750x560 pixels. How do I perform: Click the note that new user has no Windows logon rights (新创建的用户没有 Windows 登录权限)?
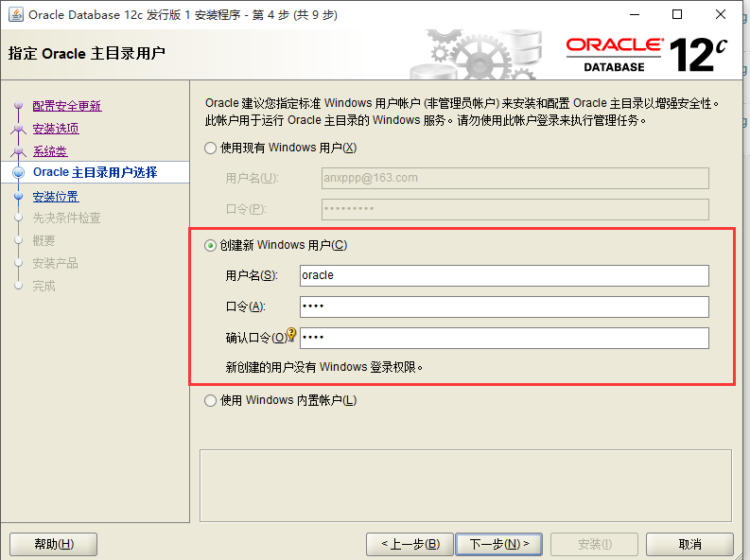tap(323, 367)
